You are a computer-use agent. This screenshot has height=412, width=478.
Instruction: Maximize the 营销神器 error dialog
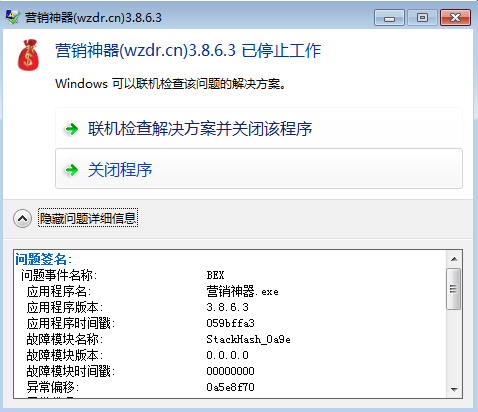422,18
